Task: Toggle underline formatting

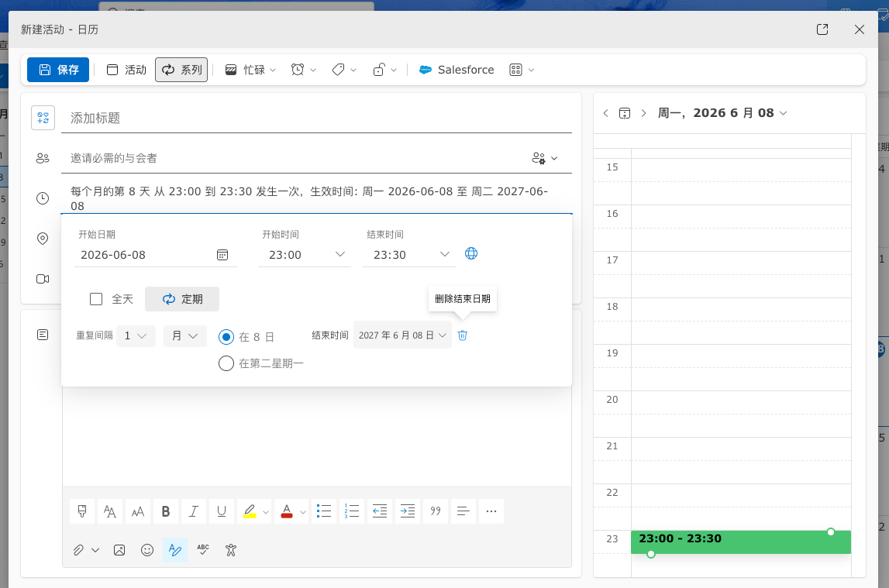Action: tap(221, 511)
